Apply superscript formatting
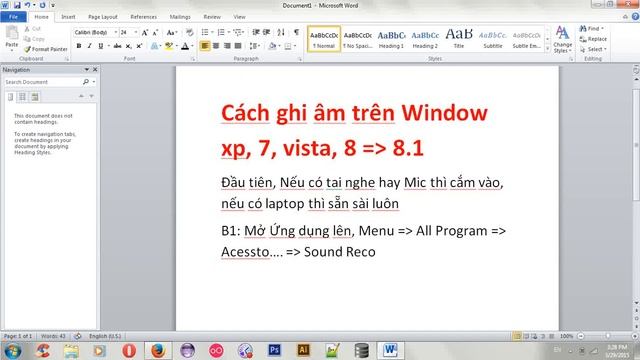Image resolution: width=640 pixels, height=360 pixels. (x=139, y=46)
